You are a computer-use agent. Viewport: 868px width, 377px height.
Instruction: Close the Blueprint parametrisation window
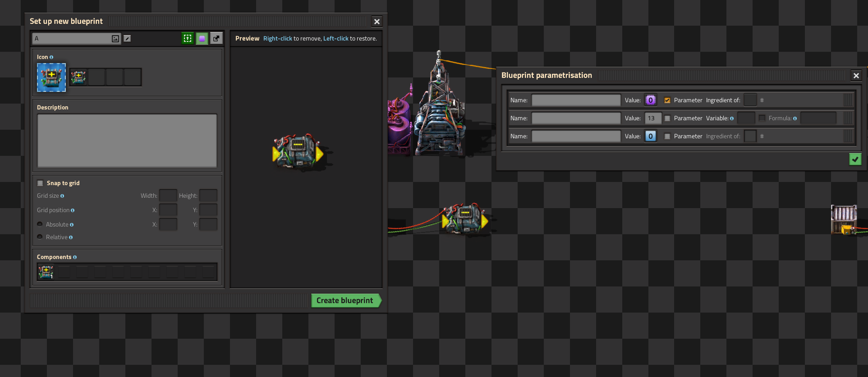[856, 76]
